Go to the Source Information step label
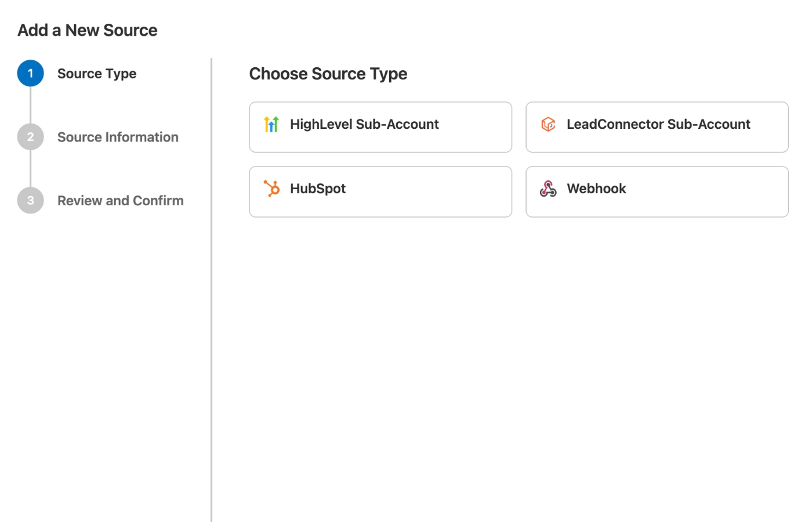The image size is (812, 522). point(118,137)
